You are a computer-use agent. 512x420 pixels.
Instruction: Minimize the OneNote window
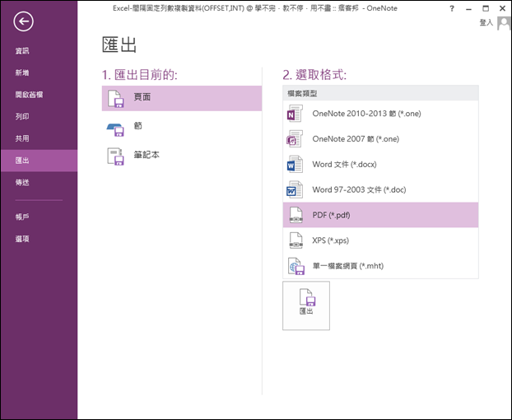pyautogui.click(x=468, y=9)
